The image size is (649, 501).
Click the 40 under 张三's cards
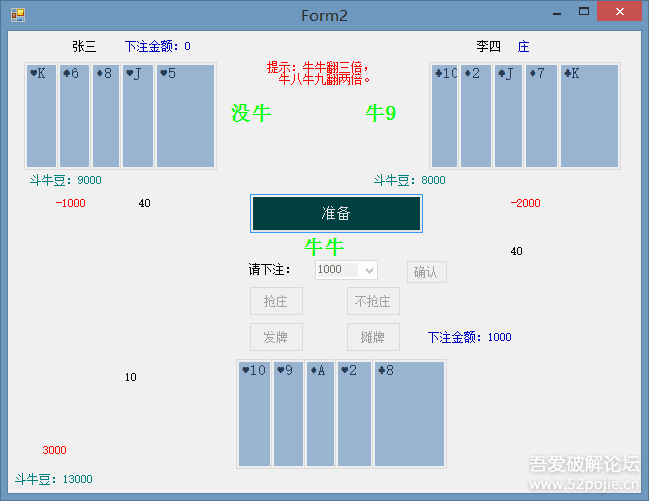point(144,203)
